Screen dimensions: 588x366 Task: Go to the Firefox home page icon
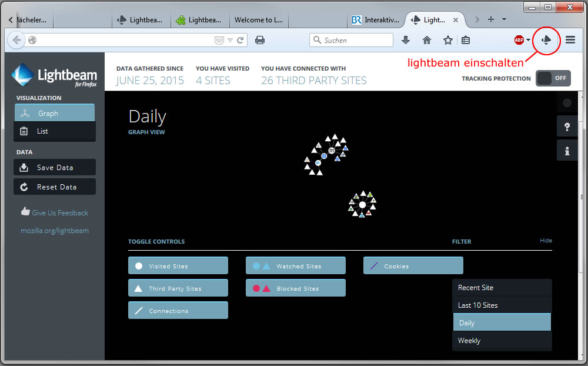pyautogui.click(x=427, y=40)
